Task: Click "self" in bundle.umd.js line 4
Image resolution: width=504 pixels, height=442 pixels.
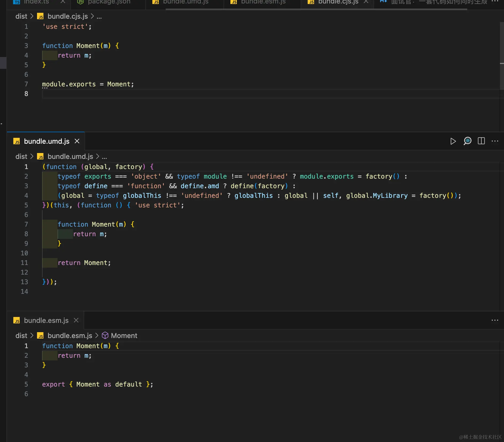Action: tap(331, 196)
